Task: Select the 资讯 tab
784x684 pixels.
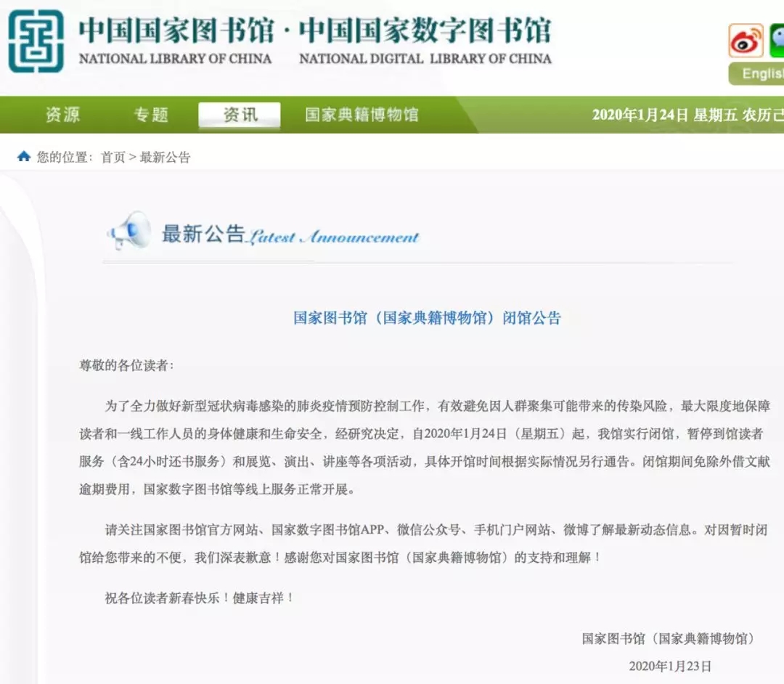Action: point(240,115)
